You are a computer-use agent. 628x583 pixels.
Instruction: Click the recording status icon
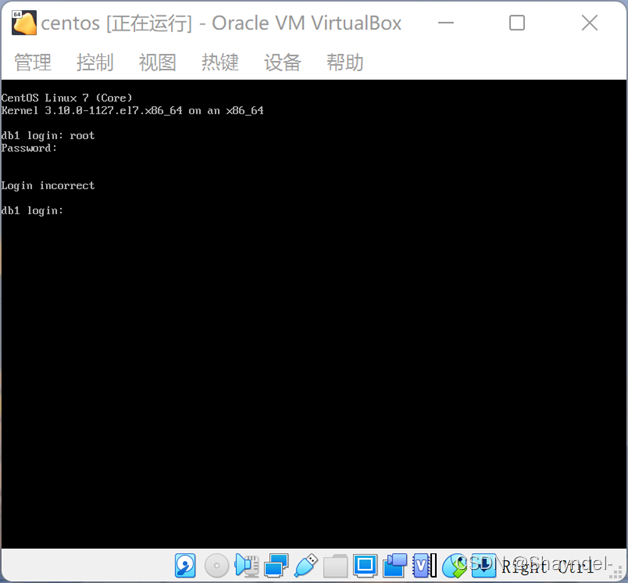(395, 565)
